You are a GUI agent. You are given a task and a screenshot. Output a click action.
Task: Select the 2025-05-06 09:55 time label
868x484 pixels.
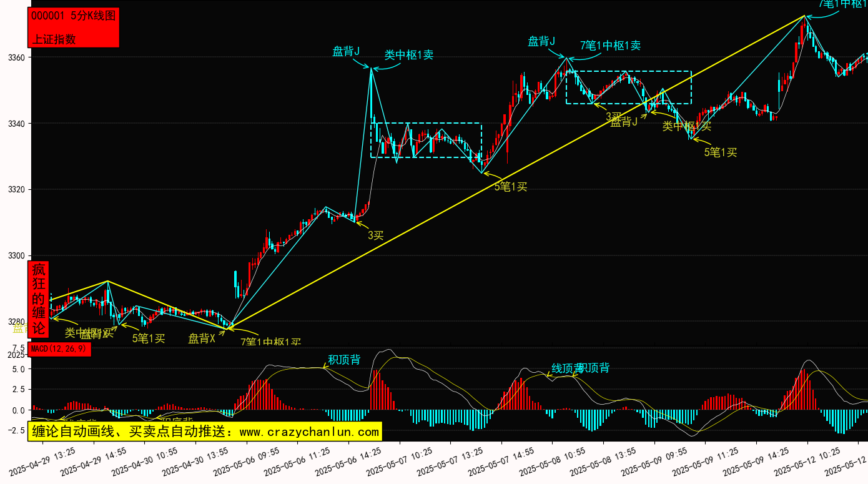click(247, 461)
